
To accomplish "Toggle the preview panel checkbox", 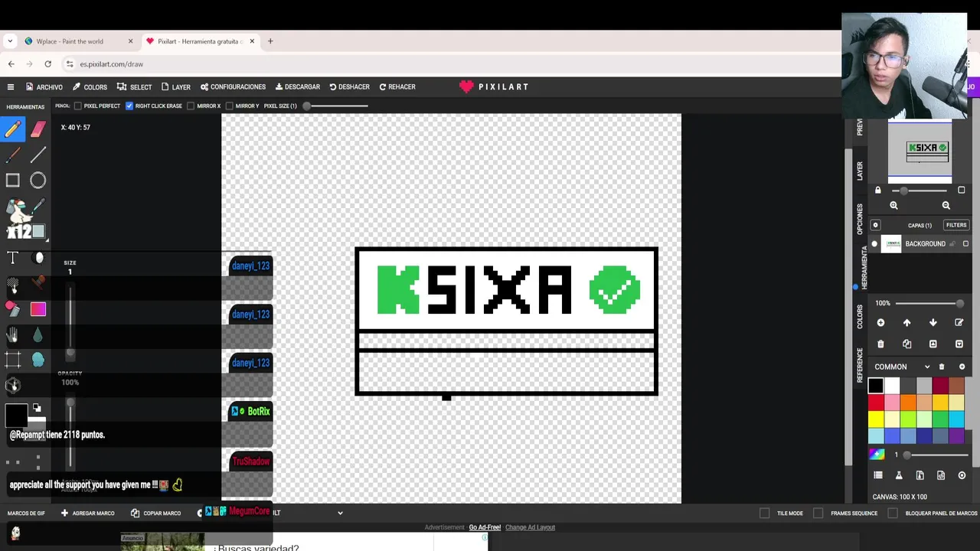I will 962,190.
